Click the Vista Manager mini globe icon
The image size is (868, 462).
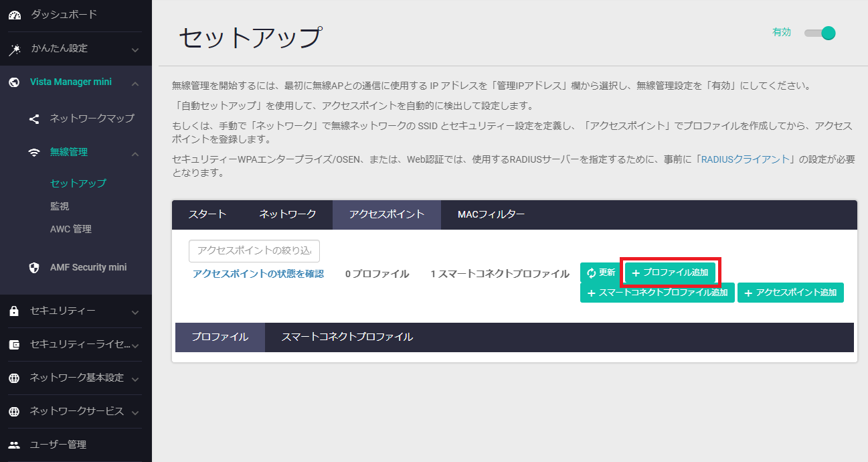[15, 82]
